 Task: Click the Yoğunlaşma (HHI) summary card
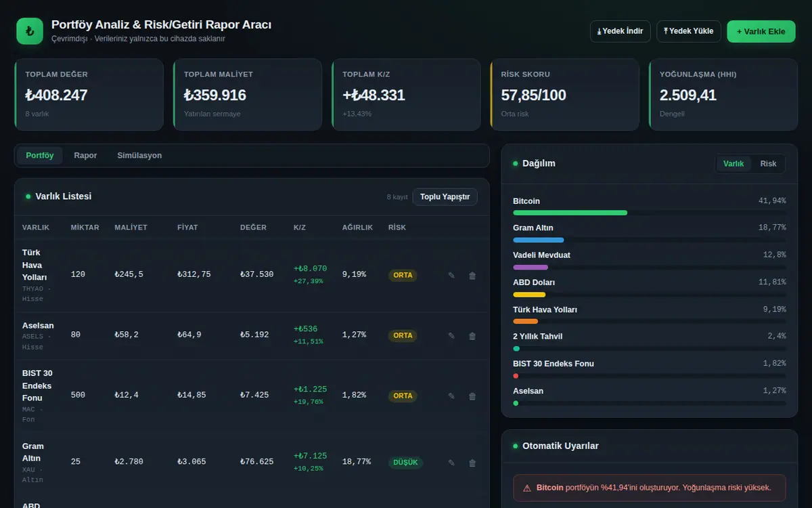pyautogui.click(x=723, y=95)
